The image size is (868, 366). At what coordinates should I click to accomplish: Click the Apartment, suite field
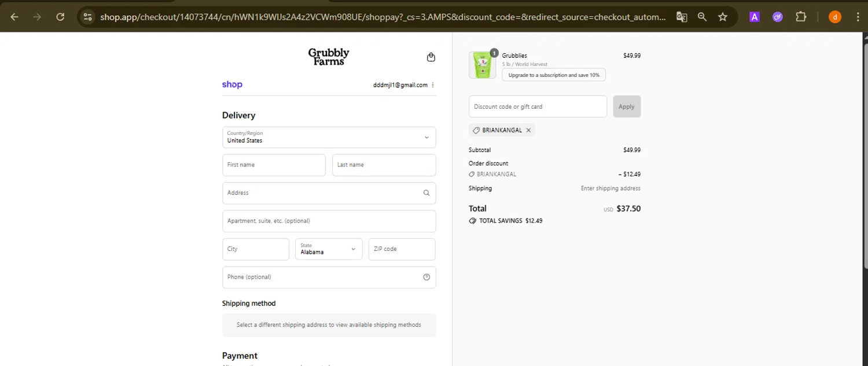(x=329, y=221)
